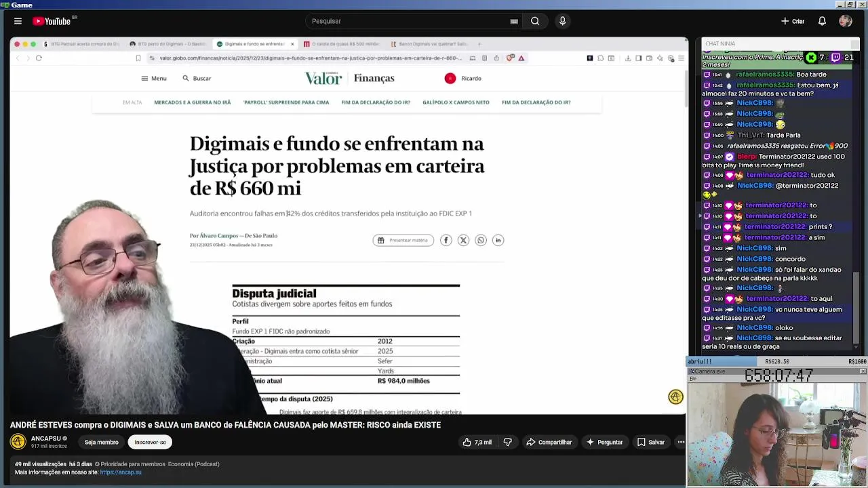Click the Presentear matéria gift button

tap(403, 240)
